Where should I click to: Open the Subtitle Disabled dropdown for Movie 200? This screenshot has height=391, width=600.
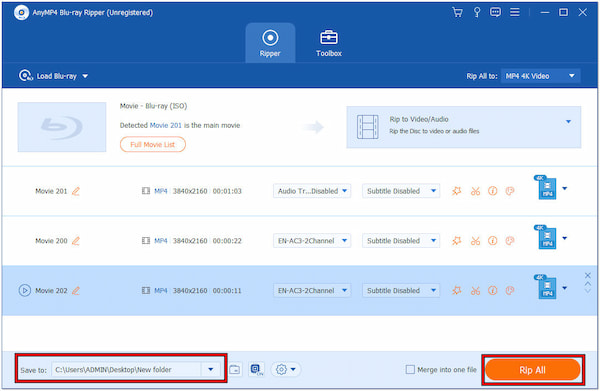401,241
